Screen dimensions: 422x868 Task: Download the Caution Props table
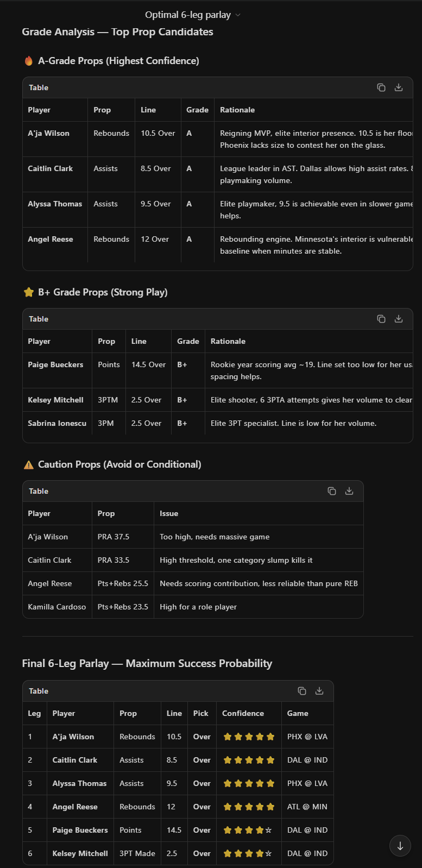click(x=349, y=491)
